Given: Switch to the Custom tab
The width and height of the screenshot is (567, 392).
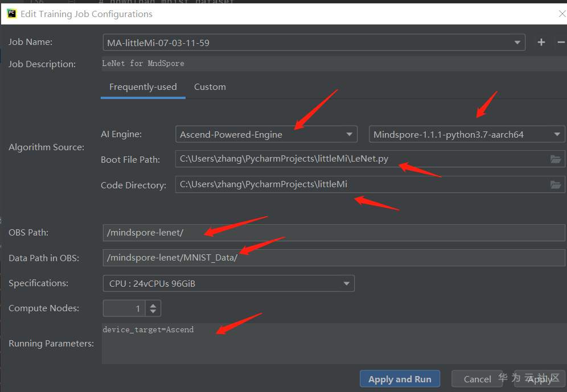Looking at the screenshot, I should [209, 87].
